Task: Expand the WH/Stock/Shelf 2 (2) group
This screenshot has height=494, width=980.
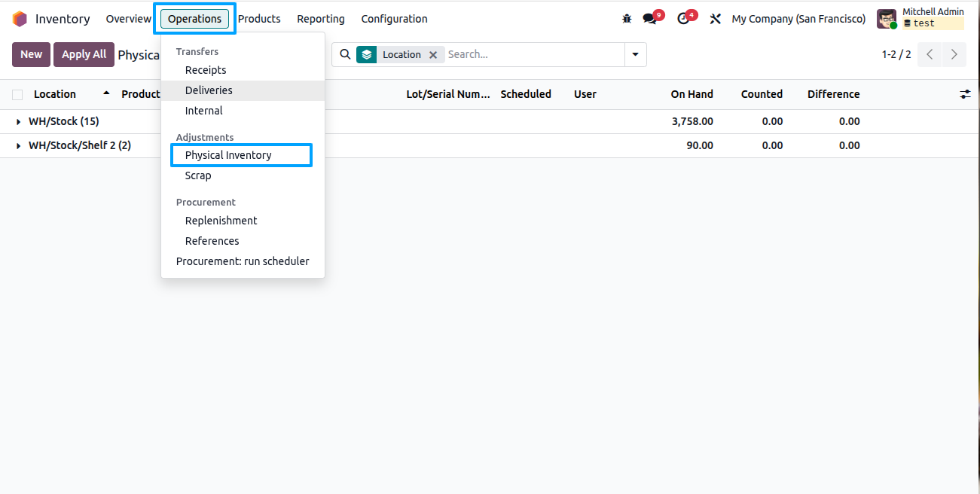Action: [x=74, y=145]
